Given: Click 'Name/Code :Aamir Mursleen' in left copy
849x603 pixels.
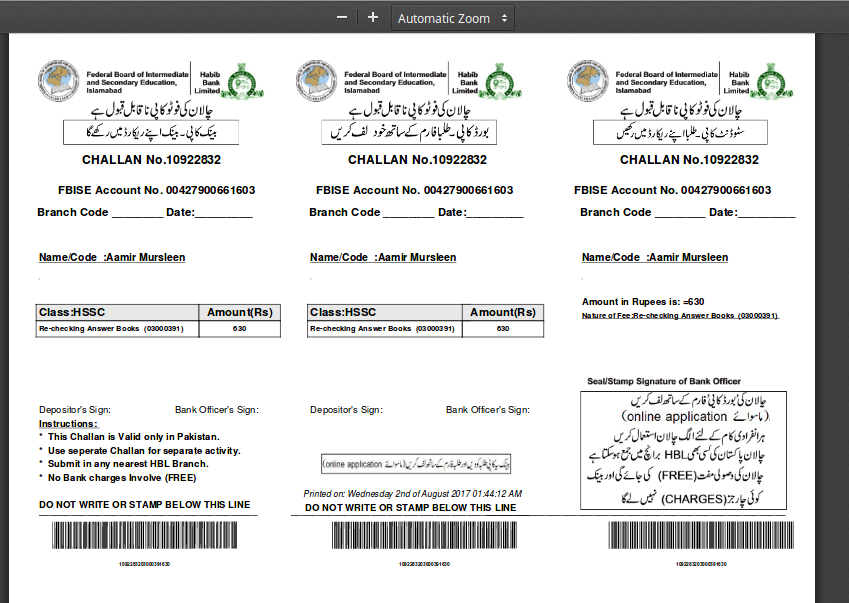Looking at the screenshot, I should pos(112,257).
